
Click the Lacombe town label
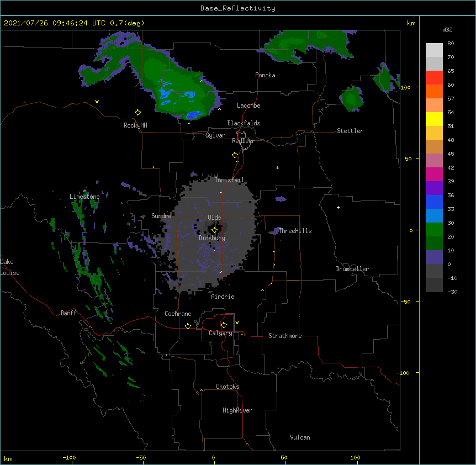248,105
